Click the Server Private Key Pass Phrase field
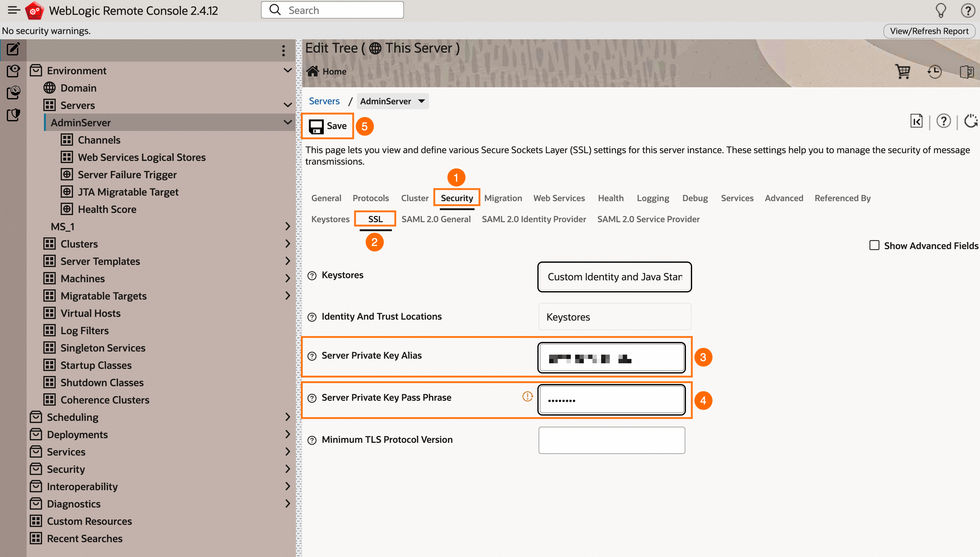 [612, 400]
